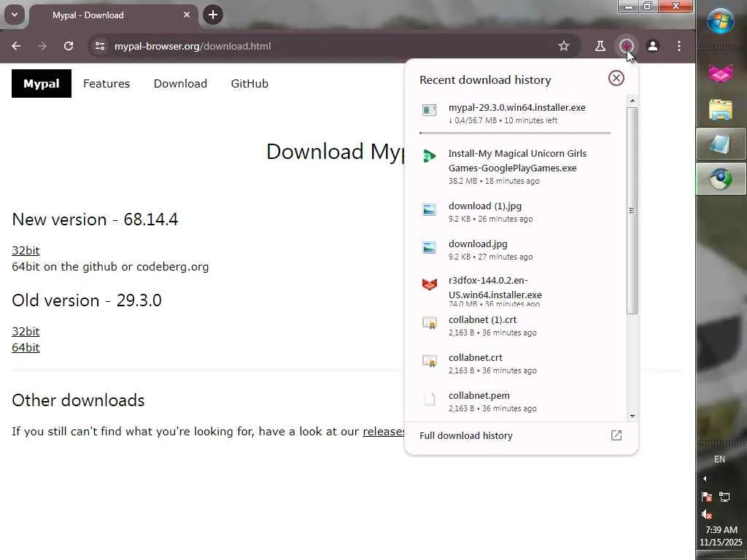
Task: Close the Mypal - Download tab
Action: click(187, 15)
